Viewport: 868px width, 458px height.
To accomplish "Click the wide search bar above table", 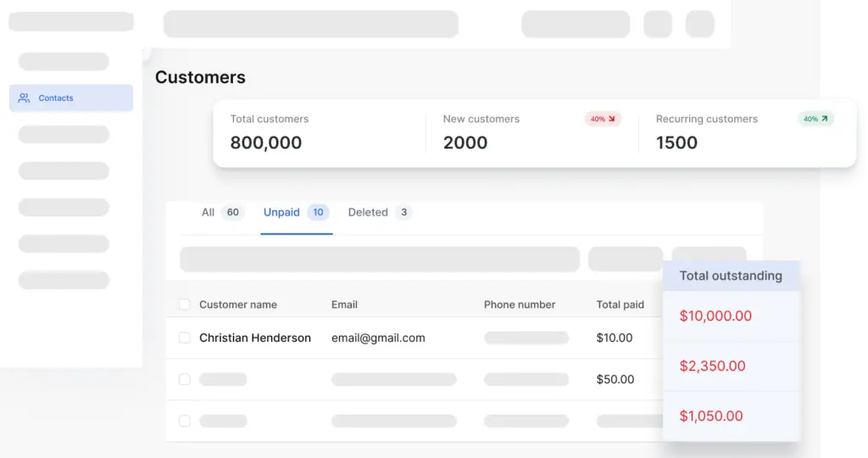I will [x=380, y=260].
